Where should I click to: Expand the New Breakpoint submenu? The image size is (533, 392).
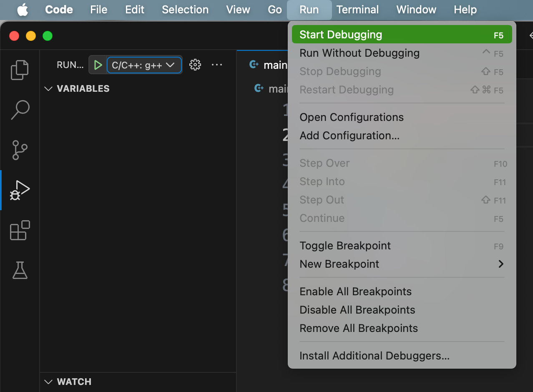402,264
